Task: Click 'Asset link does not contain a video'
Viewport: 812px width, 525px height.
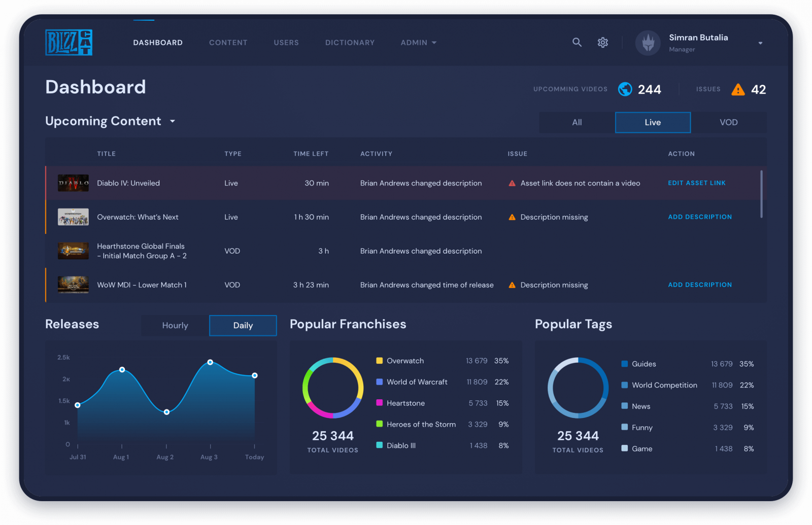Action: 580,183
